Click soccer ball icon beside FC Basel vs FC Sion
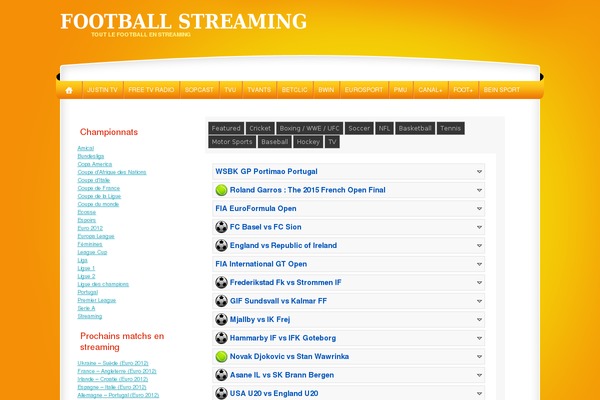The image size is (600, 400). (221, 227)
